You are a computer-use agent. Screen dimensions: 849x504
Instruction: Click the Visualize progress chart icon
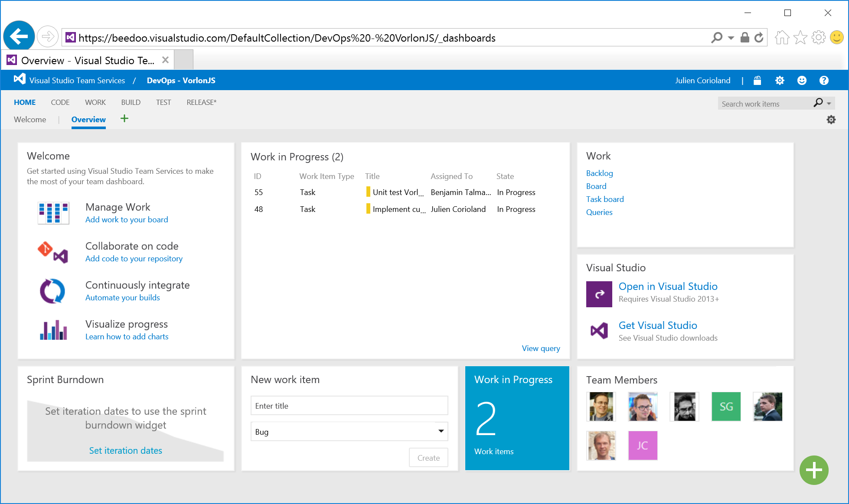(x=52, y=330)
